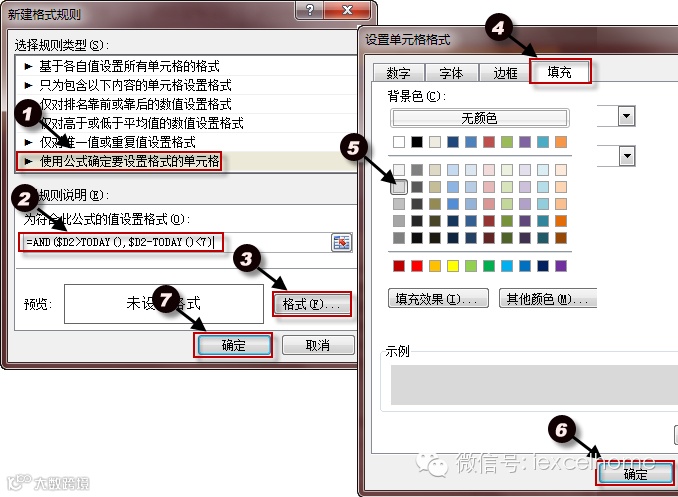Click into the formula input field
This screenshot has width=678, height=497.
point(175,242)
